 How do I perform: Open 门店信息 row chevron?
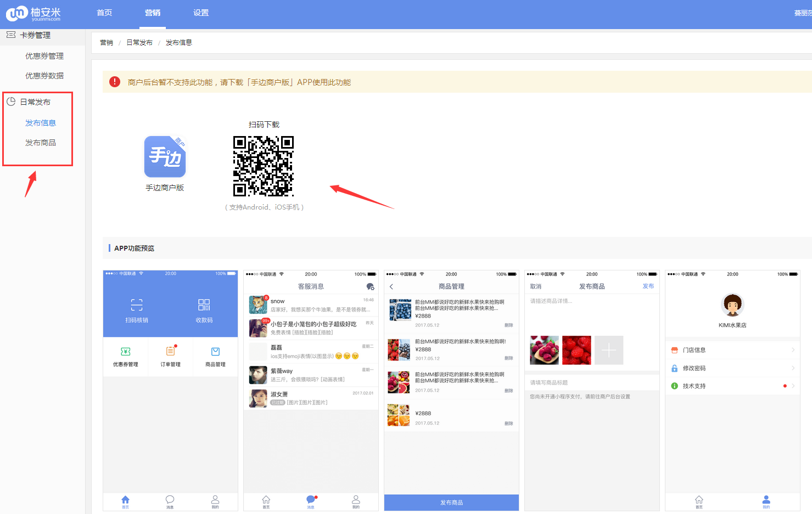793,350
